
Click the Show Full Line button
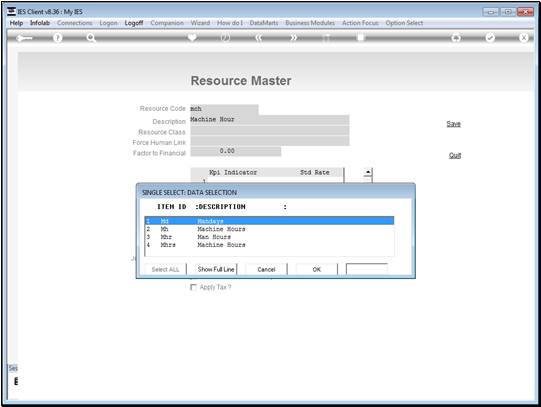click(x=216, y=269)
